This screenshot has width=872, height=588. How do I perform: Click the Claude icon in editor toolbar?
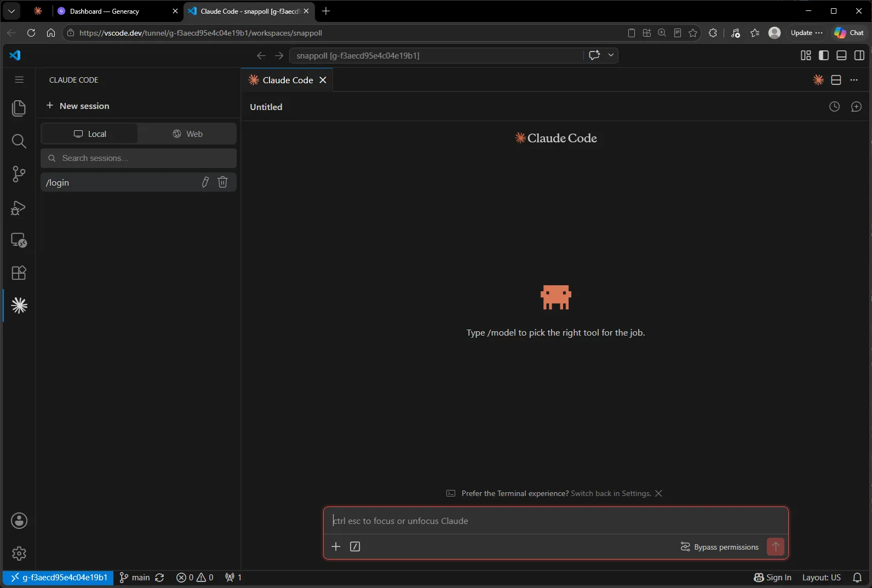[x=818, y=80]
